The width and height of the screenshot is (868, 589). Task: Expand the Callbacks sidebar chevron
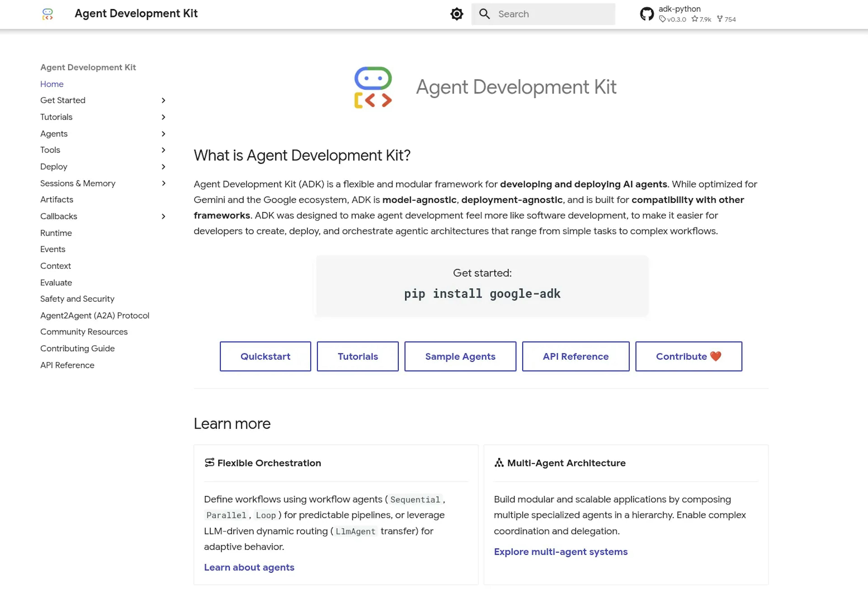tap(163, 216)
